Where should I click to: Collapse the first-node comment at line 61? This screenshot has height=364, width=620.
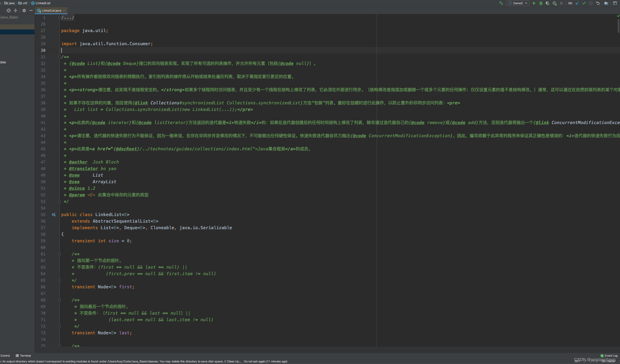(59, 254)
